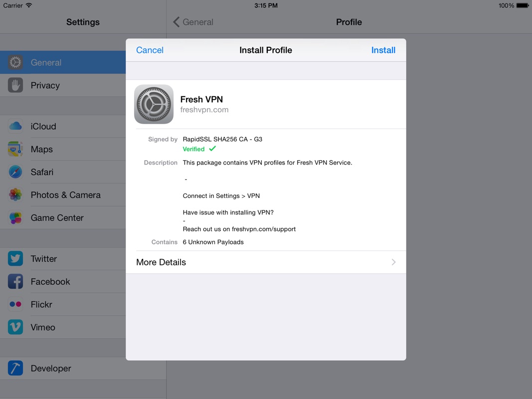
Task: Open Flickr settings row
Action: [63, 304]
